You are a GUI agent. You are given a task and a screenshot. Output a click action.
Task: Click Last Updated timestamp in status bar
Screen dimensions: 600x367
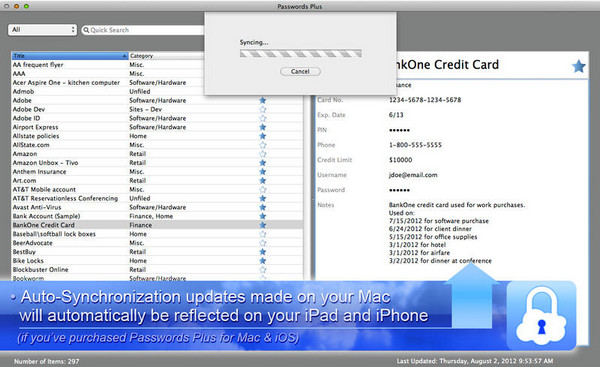click(x=474, y=361)
